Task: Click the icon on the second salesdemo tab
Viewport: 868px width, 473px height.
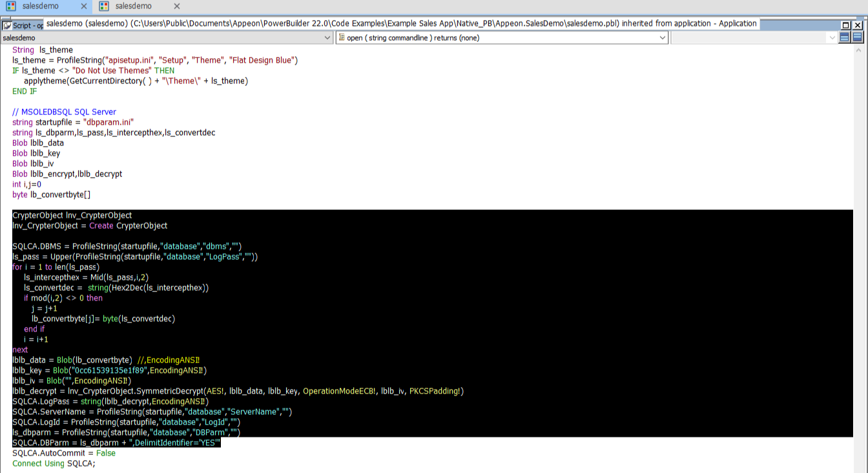Action: [x=104, y=6]
